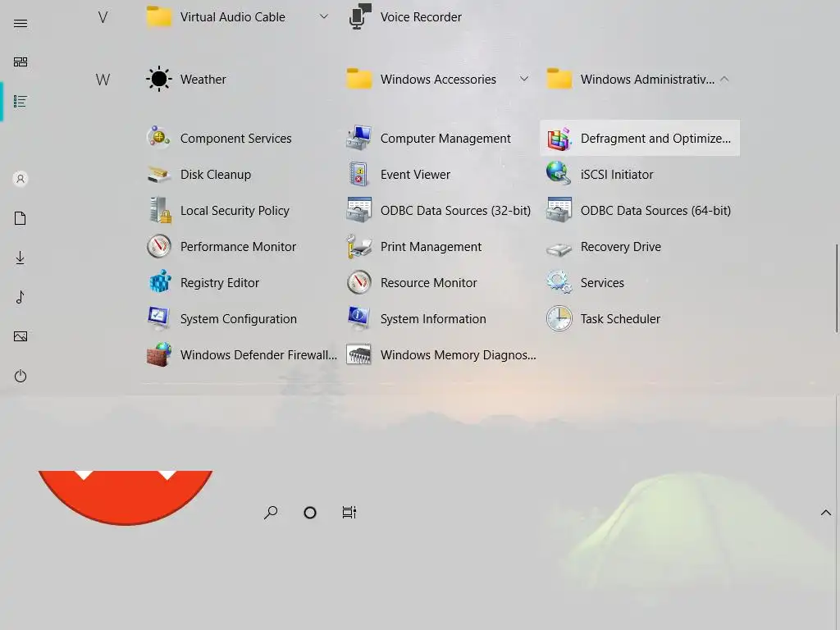
Task: Launch Windows Memory Diagnostic icon
Action: click(359, 354)
